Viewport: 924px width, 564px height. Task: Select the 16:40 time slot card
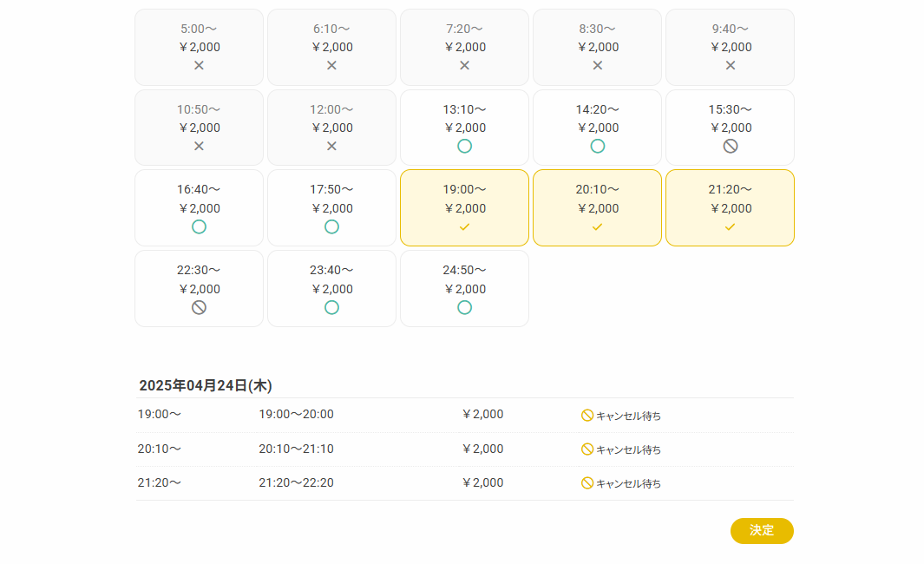point(200,208)
